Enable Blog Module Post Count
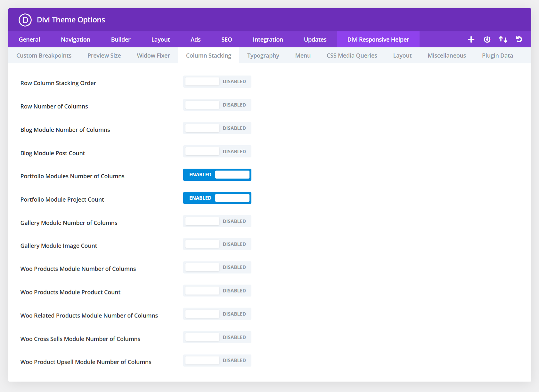 [x=217, y=151]
